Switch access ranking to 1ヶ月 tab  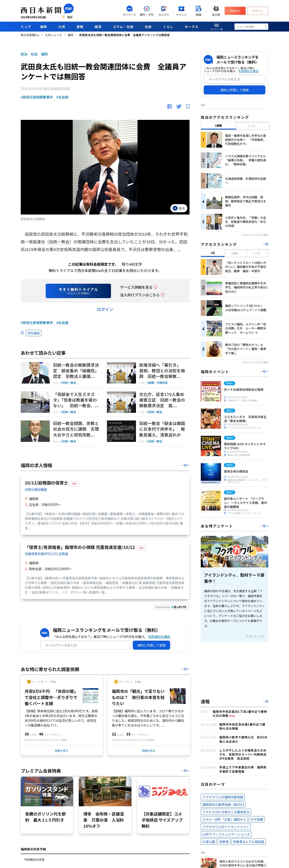click(x=257, y=253)
